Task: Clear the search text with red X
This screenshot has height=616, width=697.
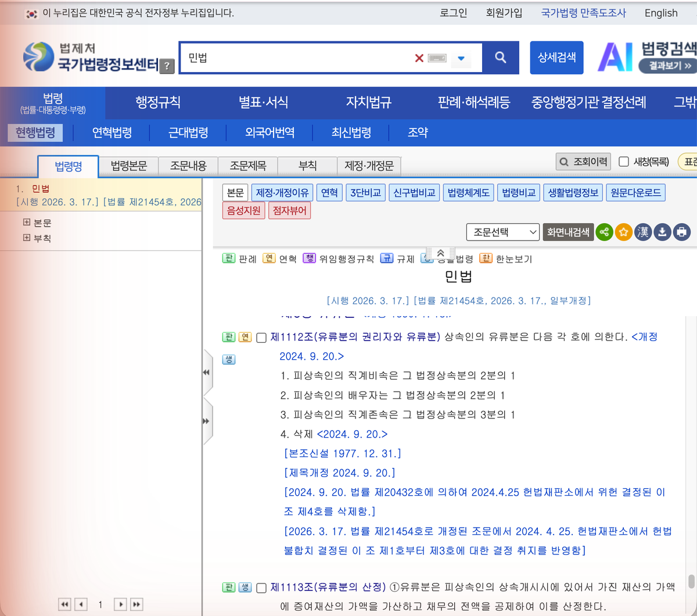Action: 419,58
